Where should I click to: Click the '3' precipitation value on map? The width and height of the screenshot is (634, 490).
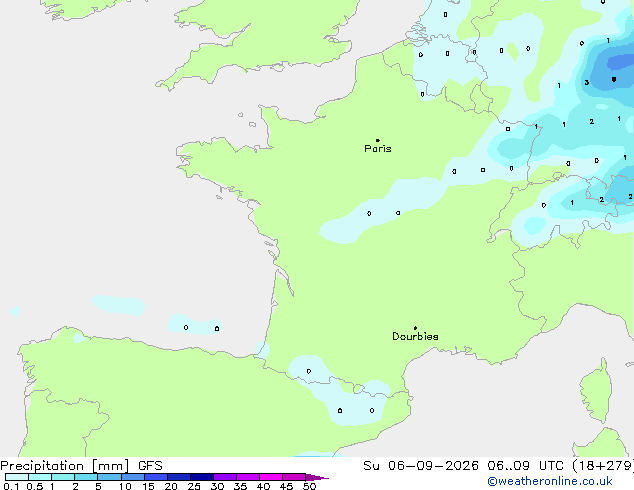pyautogui.click(x=587, y=83)
